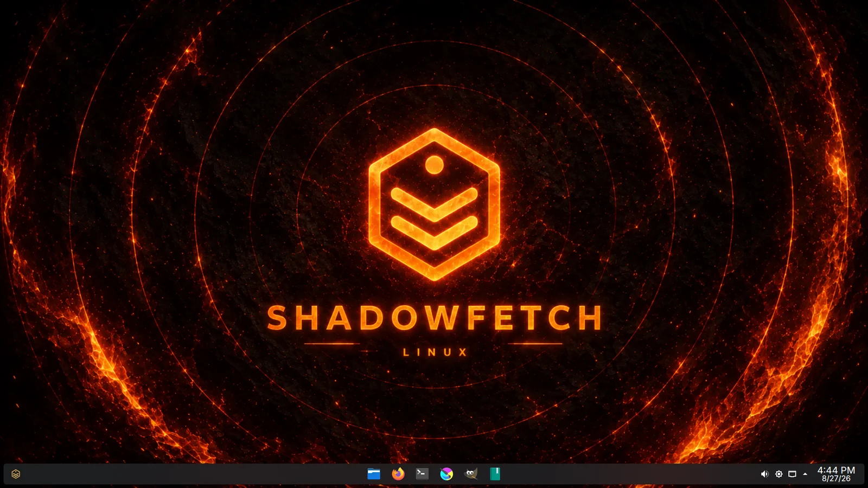Open the colorful circle app in the taskbar
The height and width of the screenshot is (488, 868).
pos(446,474)
